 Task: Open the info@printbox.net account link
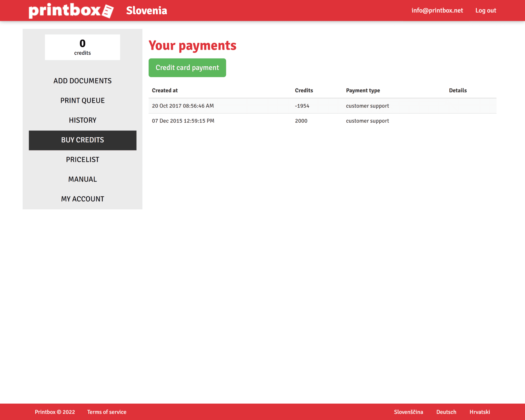[437, 11]
